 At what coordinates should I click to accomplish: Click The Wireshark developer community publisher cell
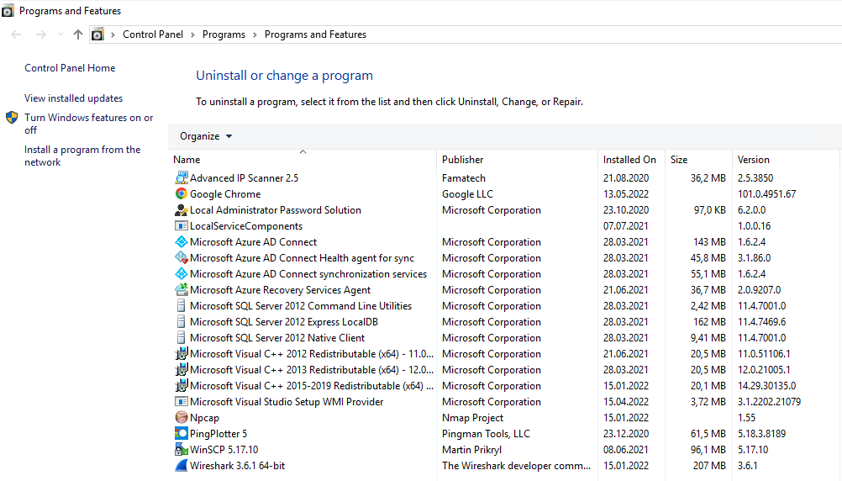tap(516, 465)
